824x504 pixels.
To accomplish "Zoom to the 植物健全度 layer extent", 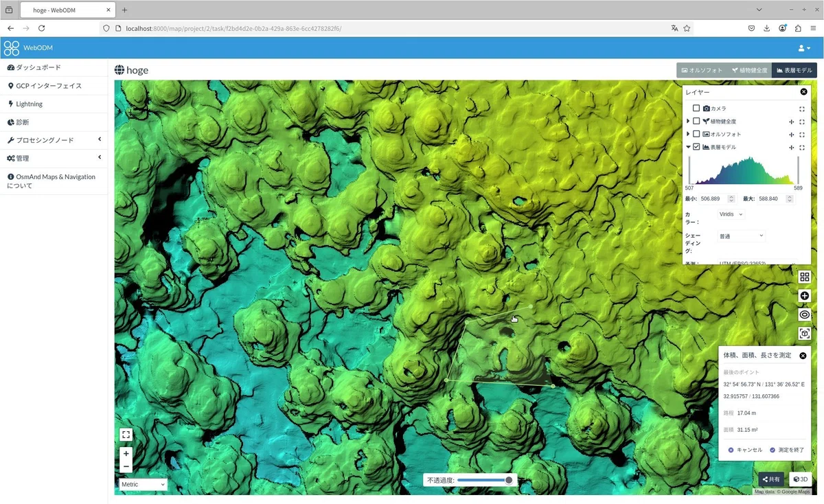I will tap(802, 122).
